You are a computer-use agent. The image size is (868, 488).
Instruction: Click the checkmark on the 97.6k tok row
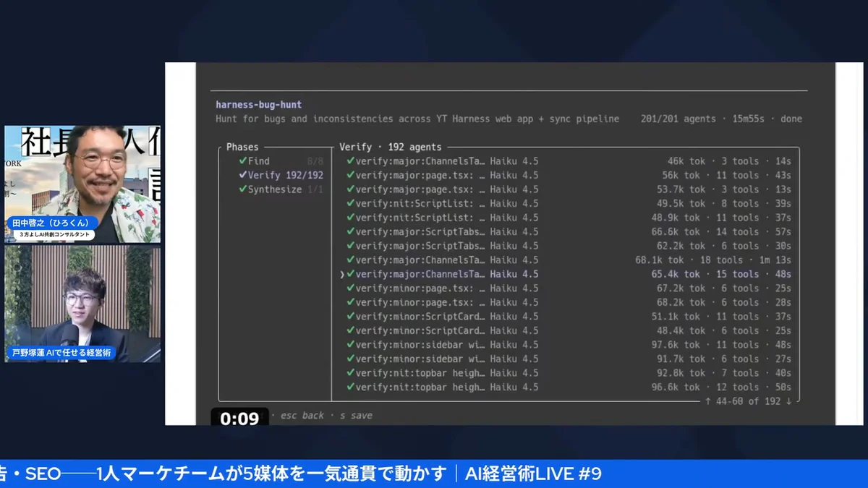tap(350, 345)
